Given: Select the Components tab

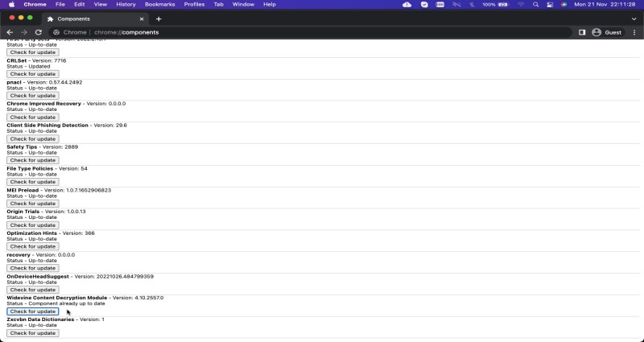Looking at the screenshot, I should 95,19.
